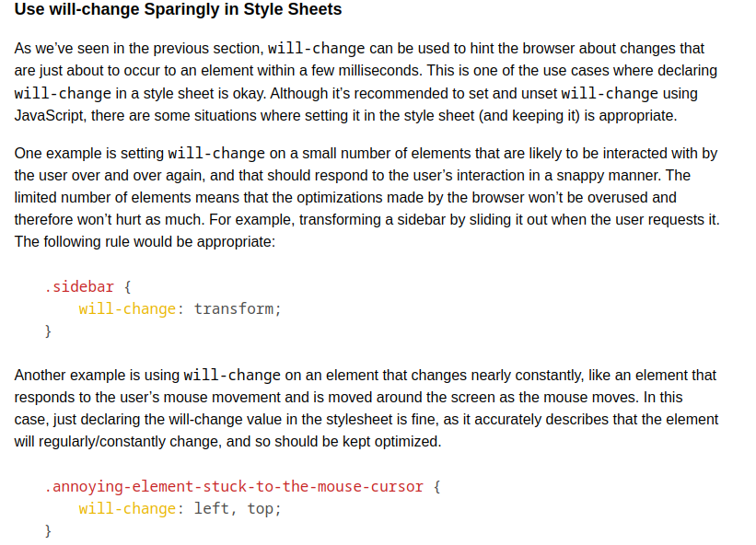
Task: Click the 'left, top;' value in the code
Action: pyautogui.click(x=237, y=508)
